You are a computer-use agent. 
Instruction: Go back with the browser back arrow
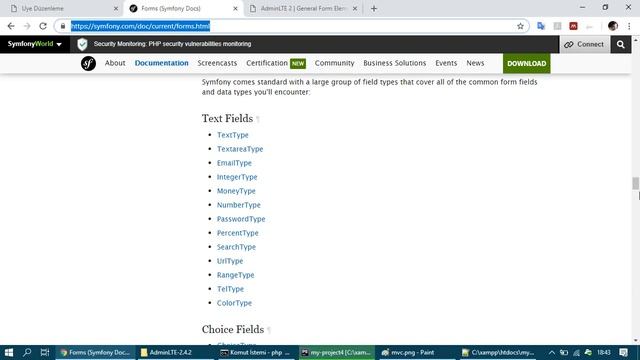point(11,26)
